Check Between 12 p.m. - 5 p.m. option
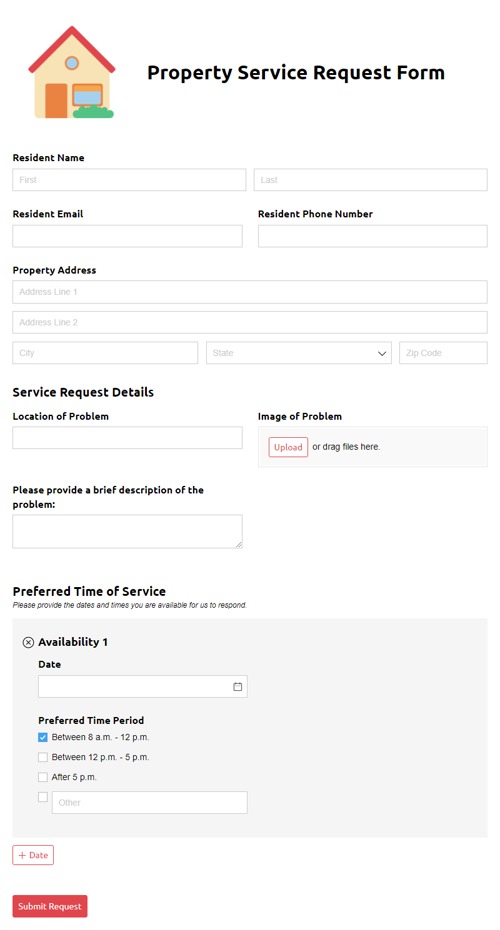 point(43,757)
